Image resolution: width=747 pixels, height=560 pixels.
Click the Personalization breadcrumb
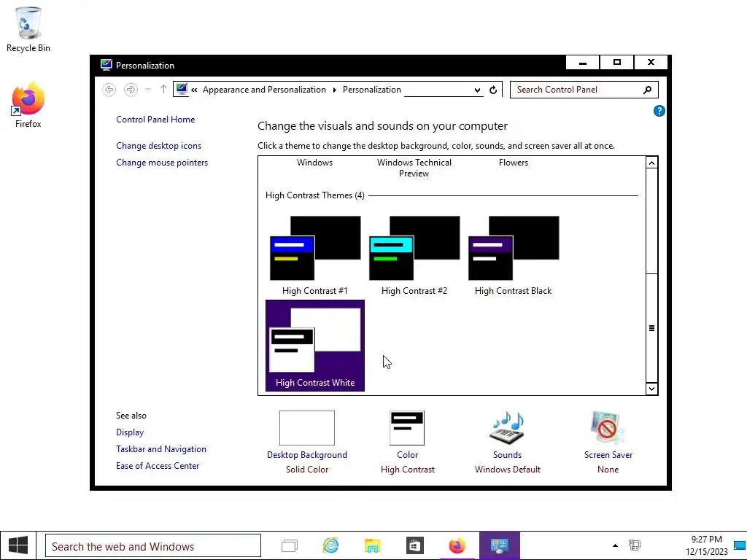pyautogui.click(x=371, y=90)
